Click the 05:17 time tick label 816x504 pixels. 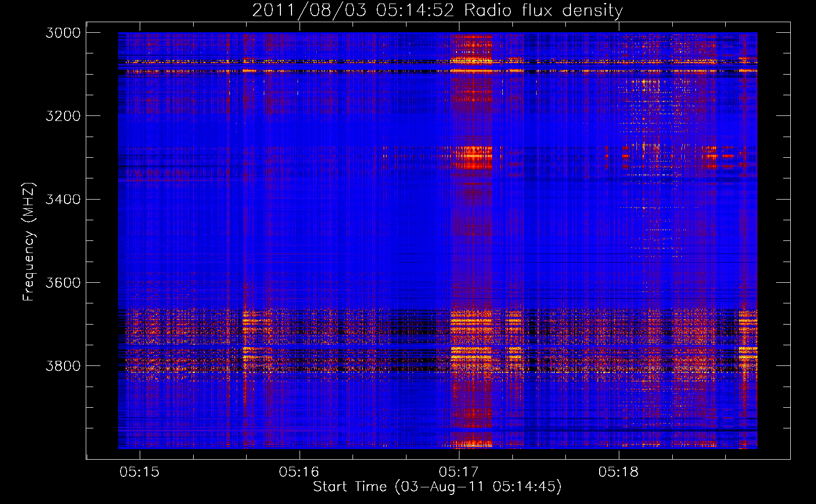(459, 472)
